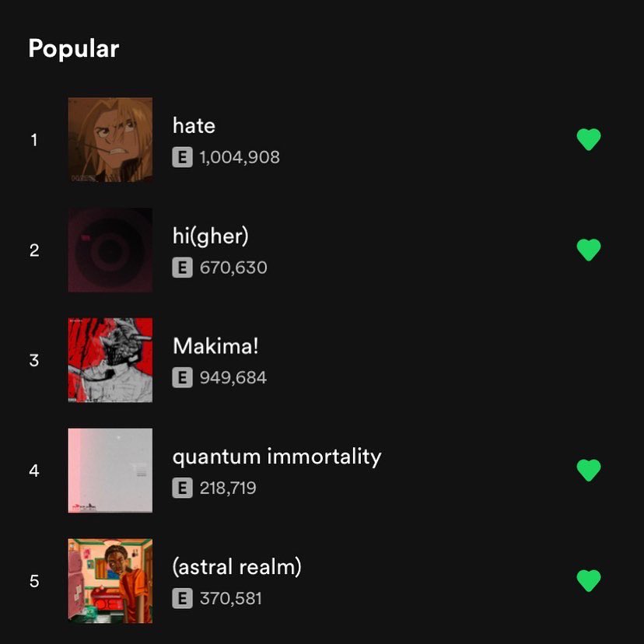Open the "(astral realm)" track title
644x644 pixels.
point(236,567)
